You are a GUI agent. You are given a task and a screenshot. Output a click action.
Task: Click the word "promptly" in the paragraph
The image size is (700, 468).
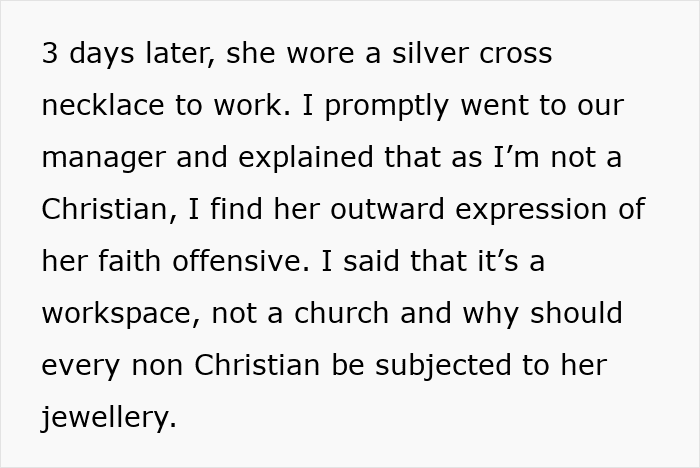click(x=386, y=108)
